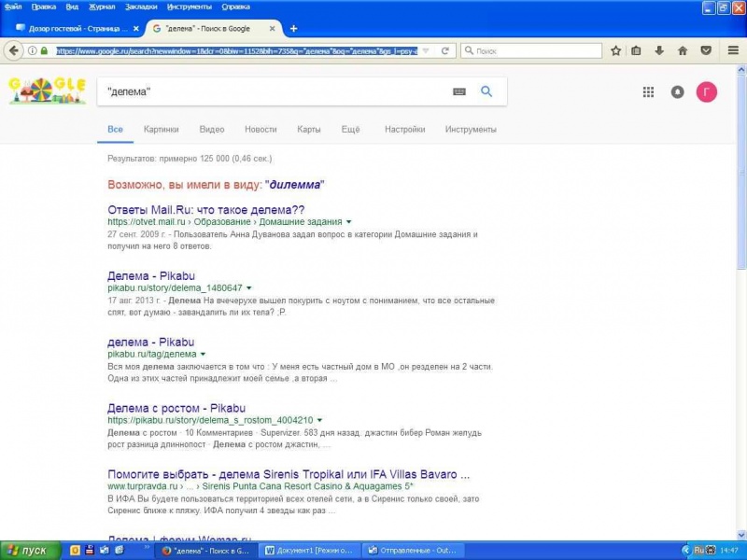Click the suggested spelling 'дилемма' link
The image size is (747, 560).
296,185
